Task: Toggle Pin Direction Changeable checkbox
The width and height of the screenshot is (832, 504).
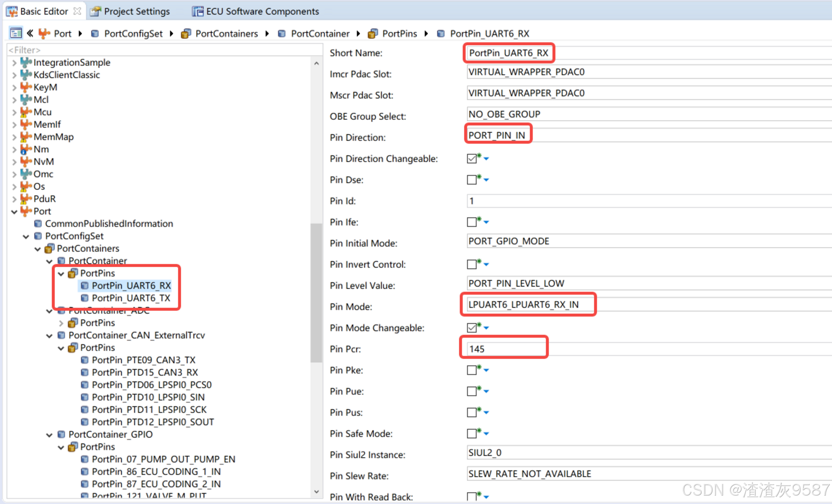Action: click(471, 159)
